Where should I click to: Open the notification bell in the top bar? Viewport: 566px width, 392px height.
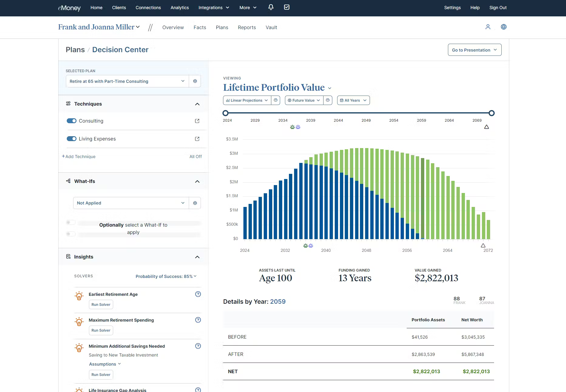(x=270, y=7)
